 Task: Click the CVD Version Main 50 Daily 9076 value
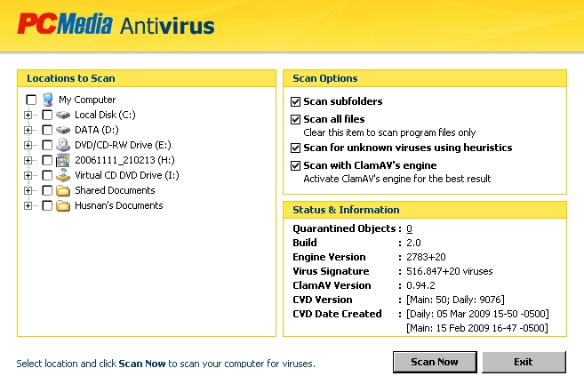(x=455, y=300)
